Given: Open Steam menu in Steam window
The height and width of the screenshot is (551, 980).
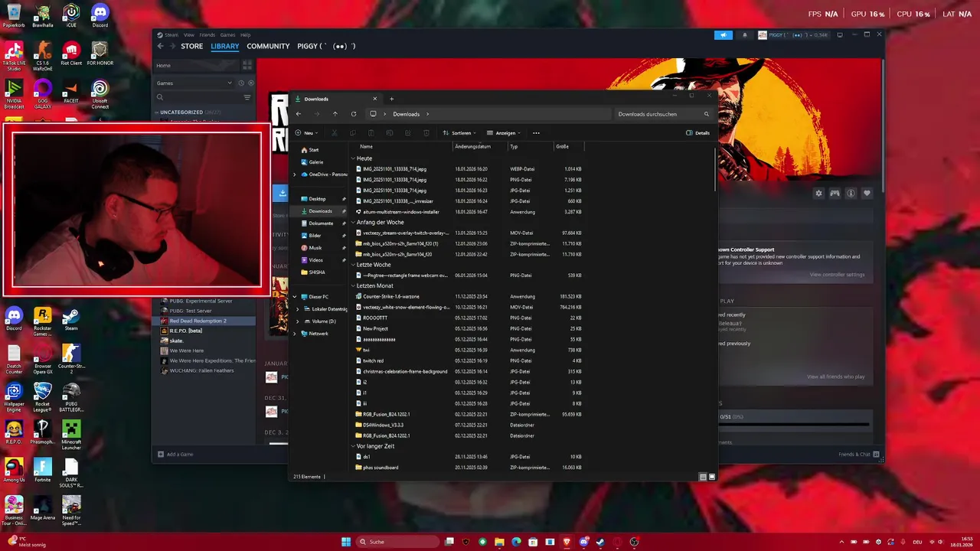Looking at the screenshot, I should pyautogui.click(x=171, y=35).
